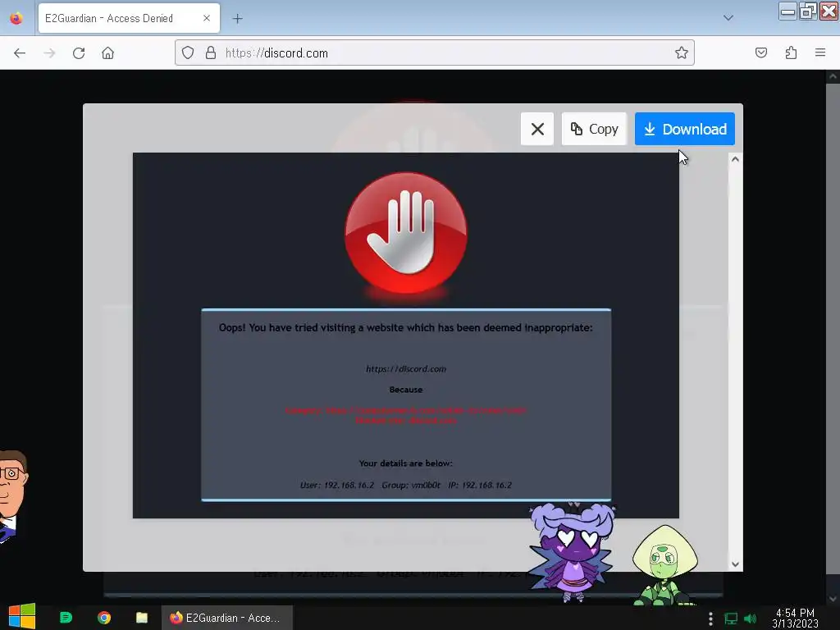
Task: Open the Firefox application menu
Action: [820, 52]
